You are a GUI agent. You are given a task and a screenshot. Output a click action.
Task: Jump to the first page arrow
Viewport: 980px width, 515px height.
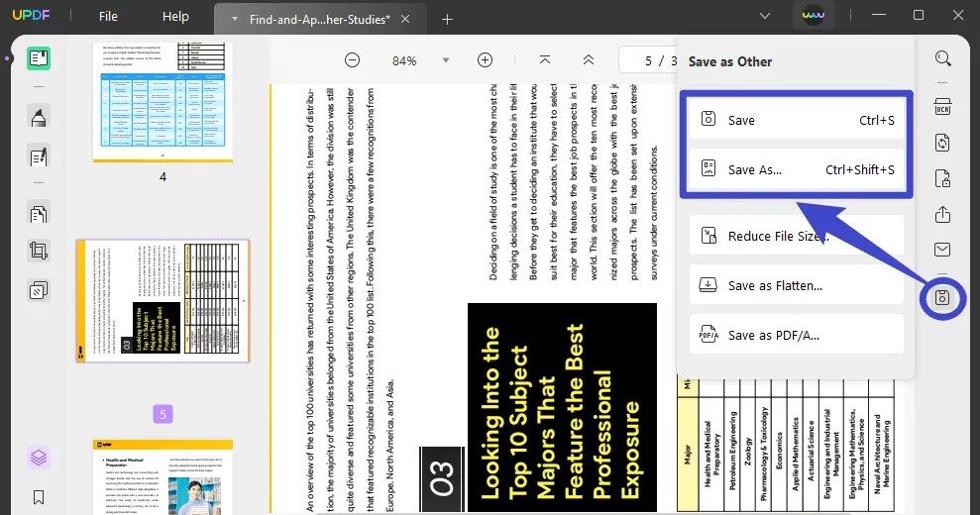pos(545,60)
